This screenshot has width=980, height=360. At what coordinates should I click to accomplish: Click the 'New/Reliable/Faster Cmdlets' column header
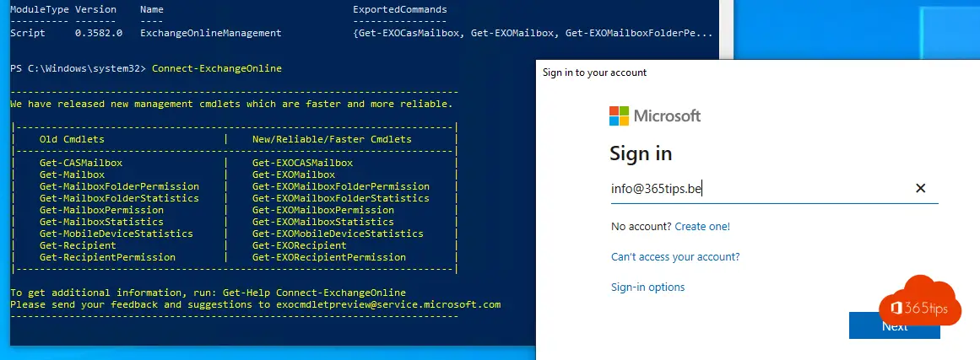point(332,138)
